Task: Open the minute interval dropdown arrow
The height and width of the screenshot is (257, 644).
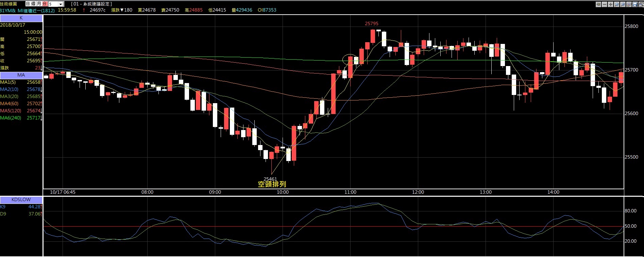Action: pyautogui.click(x=61, y=4)
